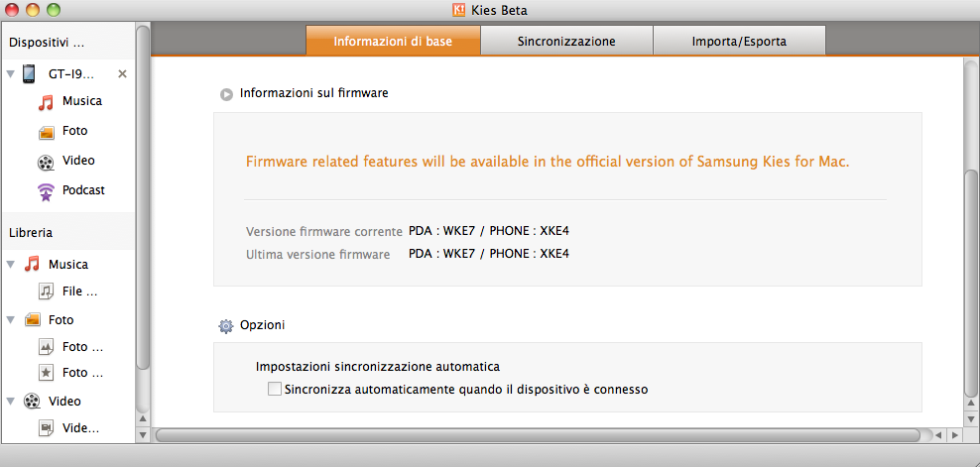Select Podcast under the device
Screen dimensions: 980x467
(83, 190)
